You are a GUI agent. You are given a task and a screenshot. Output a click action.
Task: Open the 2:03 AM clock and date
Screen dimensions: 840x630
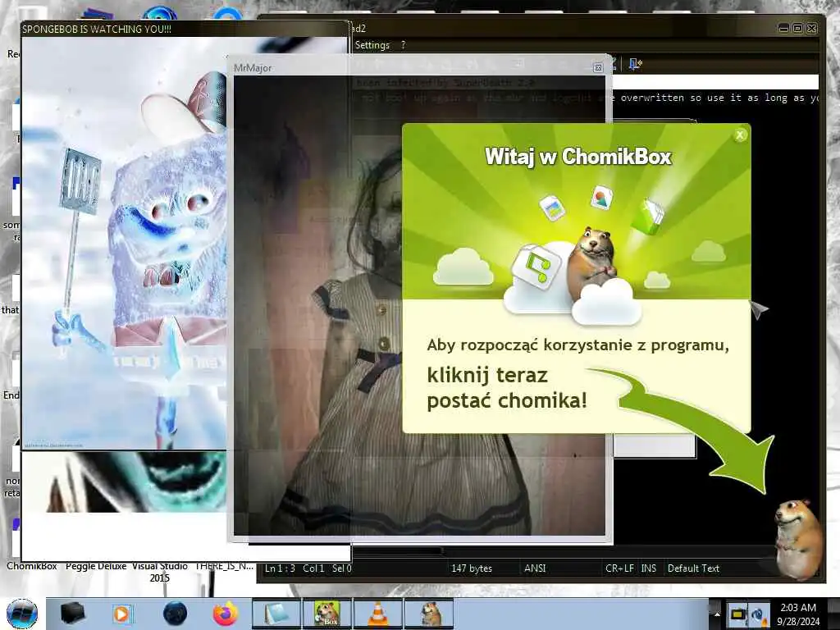click(x=798, y=614)
